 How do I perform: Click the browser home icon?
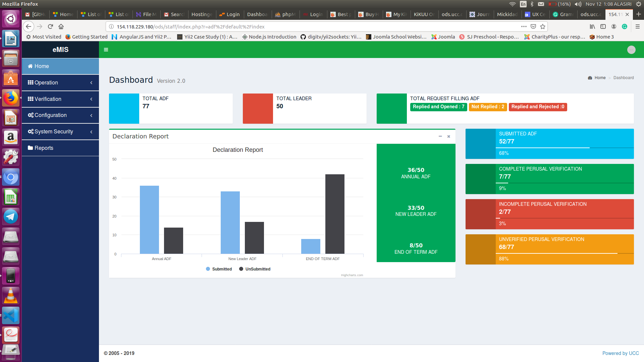(61, 26)
